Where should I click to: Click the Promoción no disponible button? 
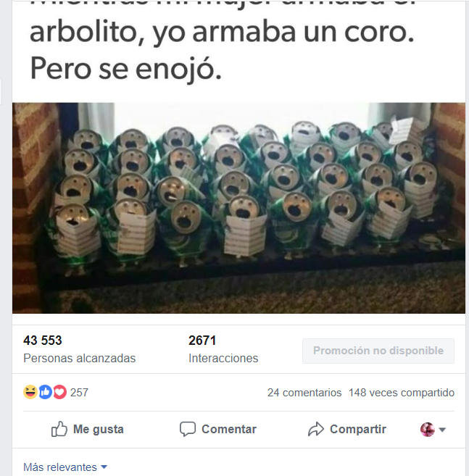[x=378, y=351]
